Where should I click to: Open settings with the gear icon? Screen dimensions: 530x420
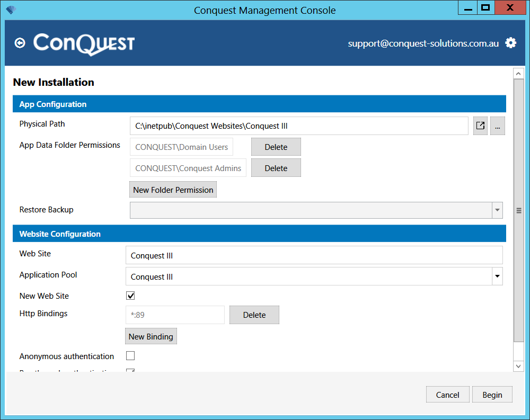(510, 43)
